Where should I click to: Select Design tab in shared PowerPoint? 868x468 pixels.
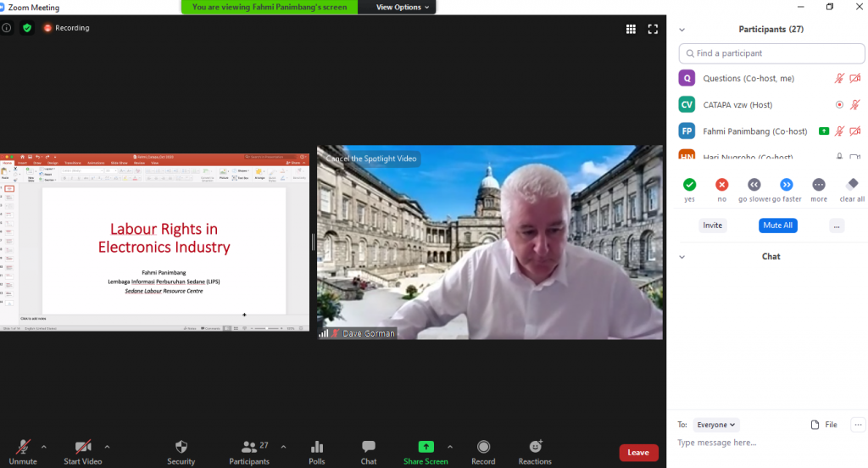pos(53,163)
